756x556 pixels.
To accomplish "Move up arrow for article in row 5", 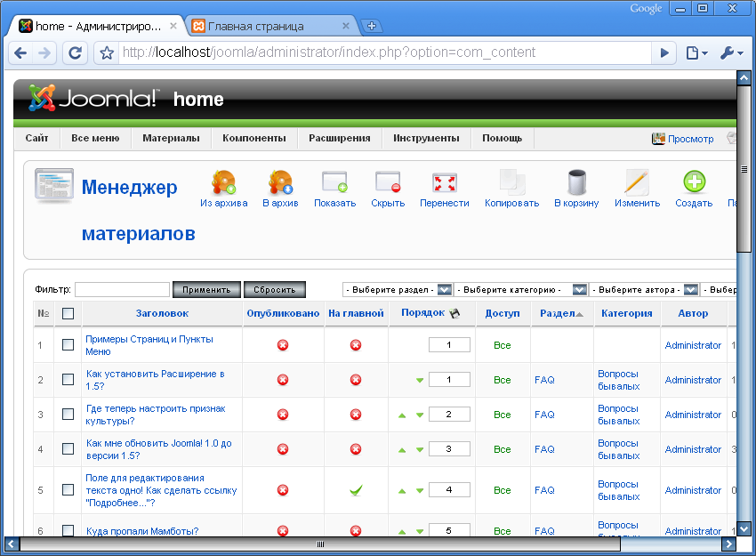I will pyautogui.click(x=402, y=491).
